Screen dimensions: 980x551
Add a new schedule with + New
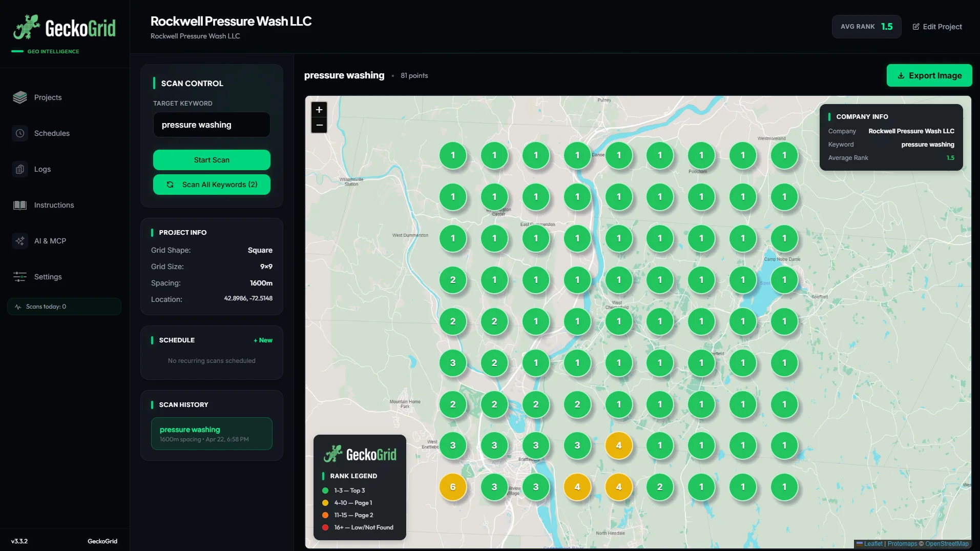pyautogui.click(x=263, y=340)
